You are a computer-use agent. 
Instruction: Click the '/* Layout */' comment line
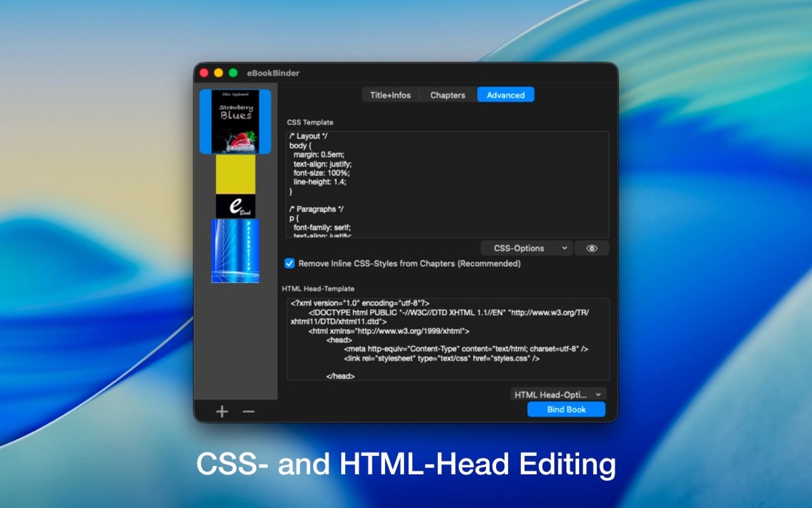(x=309, y=136)
